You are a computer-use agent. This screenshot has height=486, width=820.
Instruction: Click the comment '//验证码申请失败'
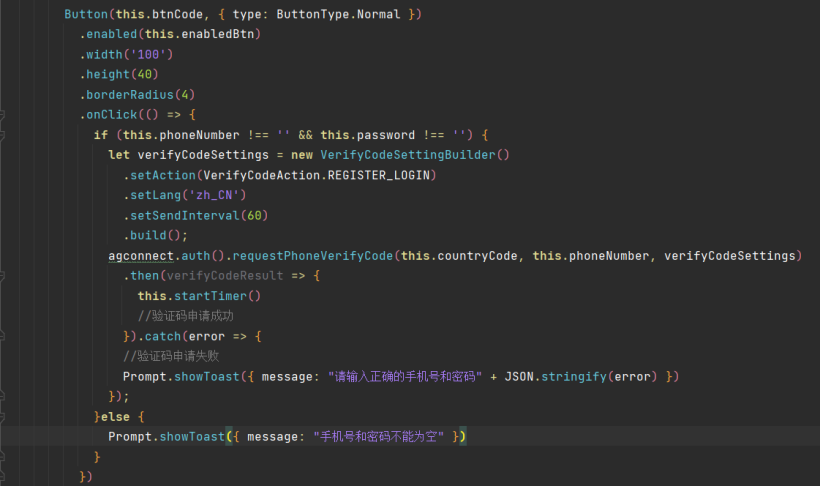coord(171,356)
